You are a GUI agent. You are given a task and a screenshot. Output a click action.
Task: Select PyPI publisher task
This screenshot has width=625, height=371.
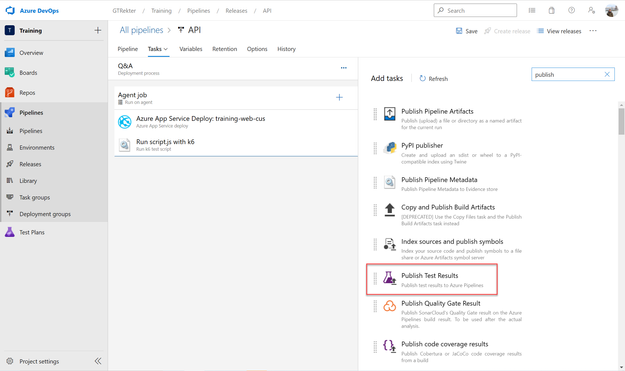tap(447, 153)
